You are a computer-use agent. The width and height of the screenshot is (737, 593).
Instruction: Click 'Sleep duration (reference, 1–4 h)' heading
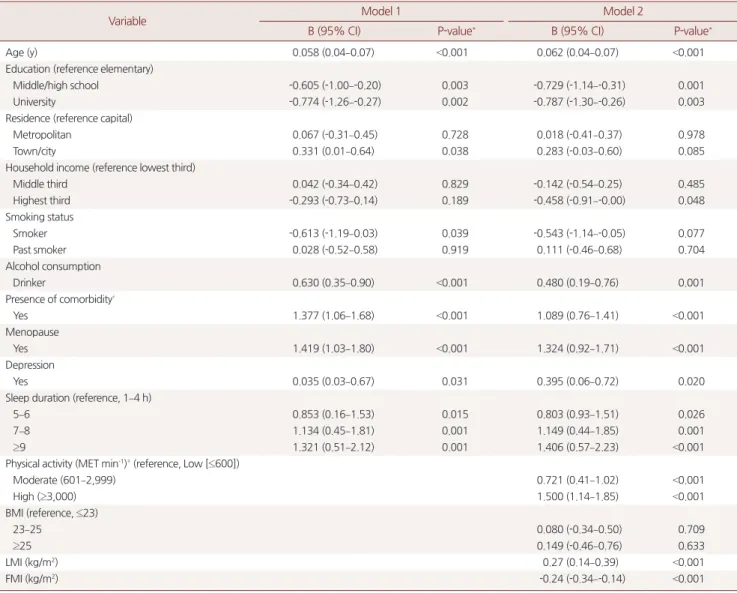tap(78, 398)
